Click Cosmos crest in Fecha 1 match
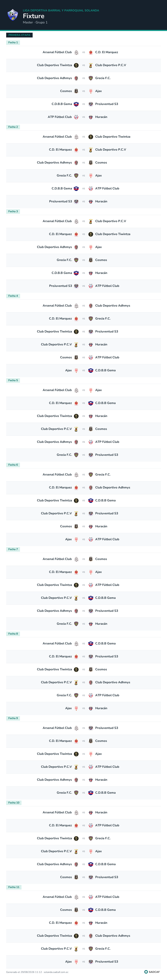 pos(76,91)
